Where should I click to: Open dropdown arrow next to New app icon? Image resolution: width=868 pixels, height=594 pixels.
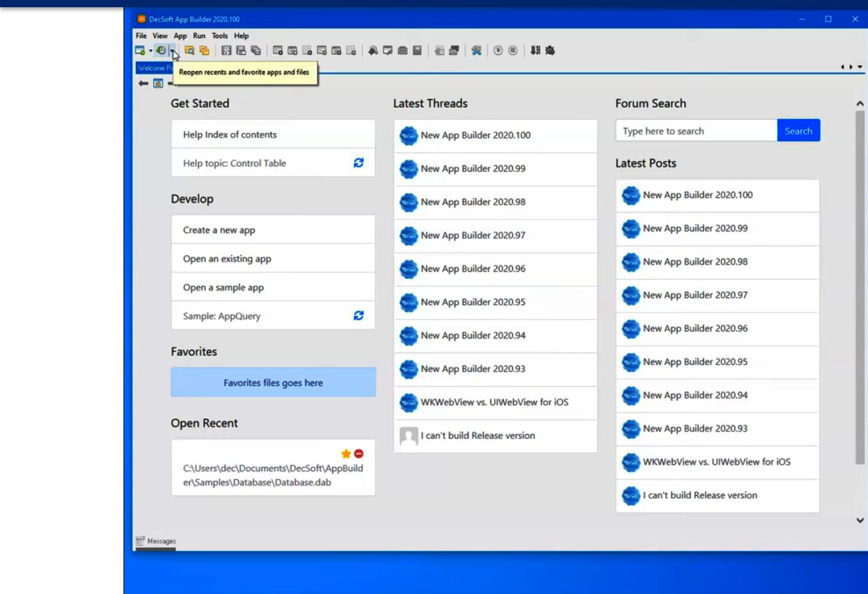tap(150, 51)
